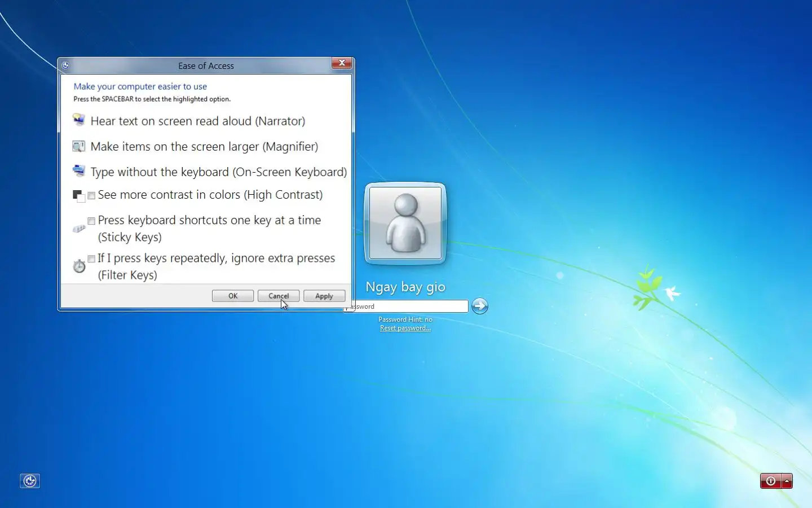
Task: Enable the Sticky Keys checkbox
Action: point(91,221)
